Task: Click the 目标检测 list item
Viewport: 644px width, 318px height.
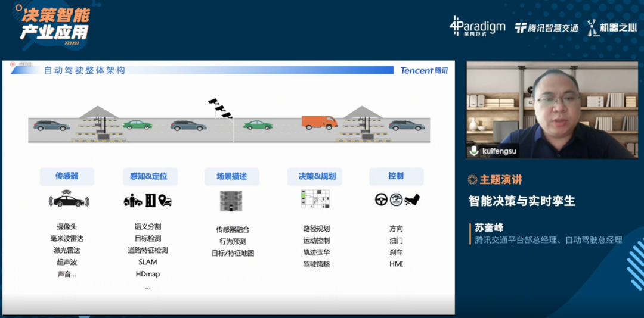Action: [x=148, y=238]
